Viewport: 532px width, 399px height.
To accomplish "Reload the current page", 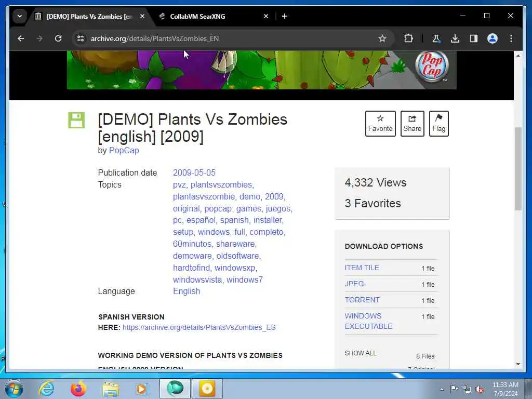I will click(x=58, y=38).
